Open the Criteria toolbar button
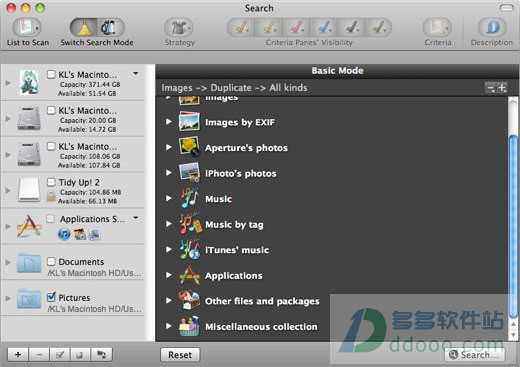This screenshot has width=520, height=367. 437,28
